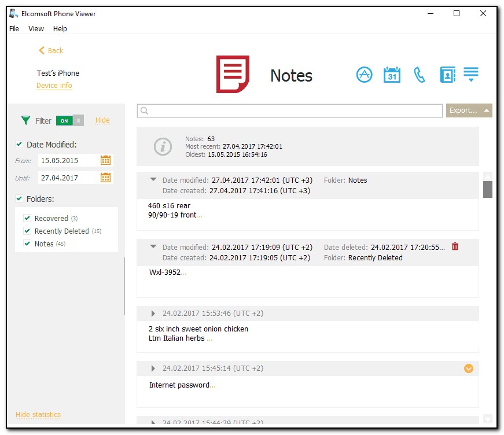504x435 pixels.
Task: Click the Device info link
Action: pyautogui.click(x=54, y=86)
